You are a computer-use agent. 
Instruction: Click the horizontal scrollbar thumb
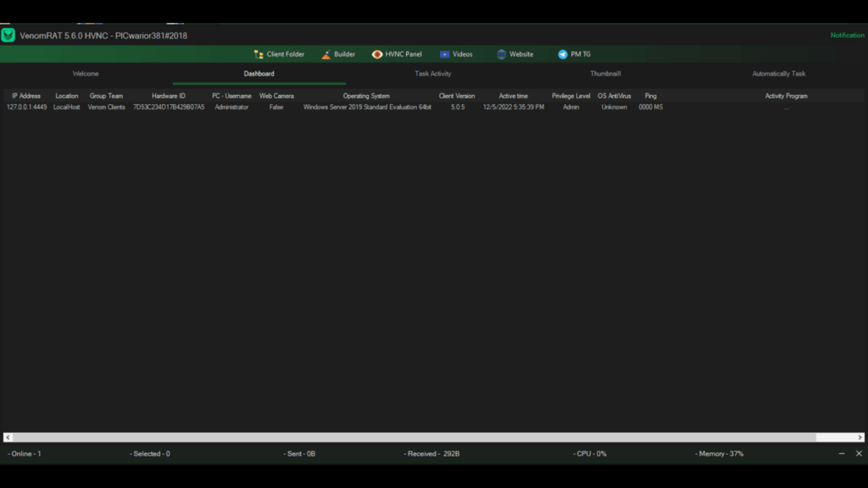[414, 437]
